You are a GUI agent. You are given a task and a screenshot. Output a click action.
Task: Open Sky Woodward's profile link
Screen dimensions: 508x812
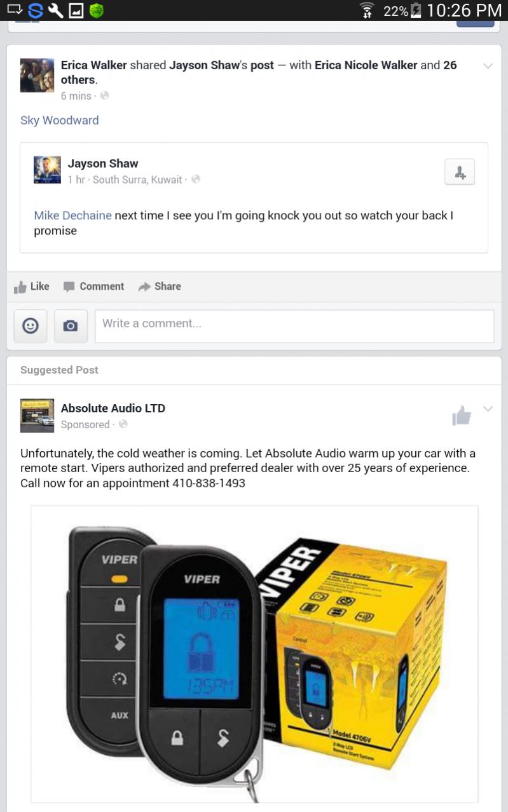59,120
